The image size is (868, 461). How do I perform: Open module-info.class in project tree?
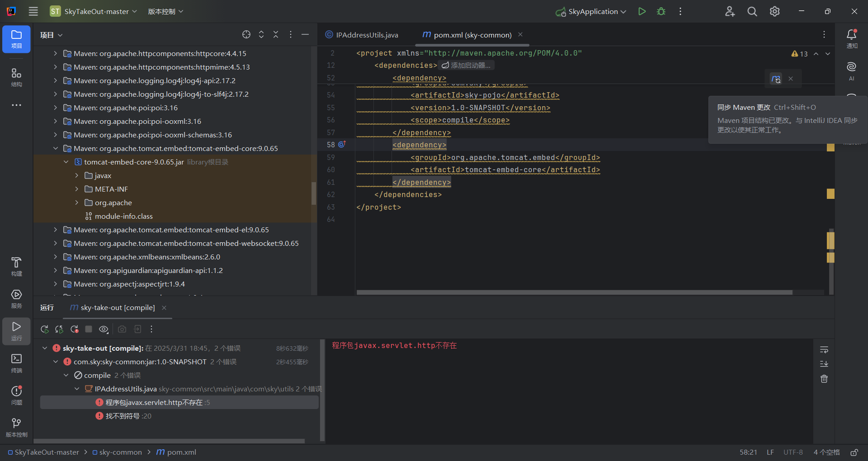click(x=124, y=216)
